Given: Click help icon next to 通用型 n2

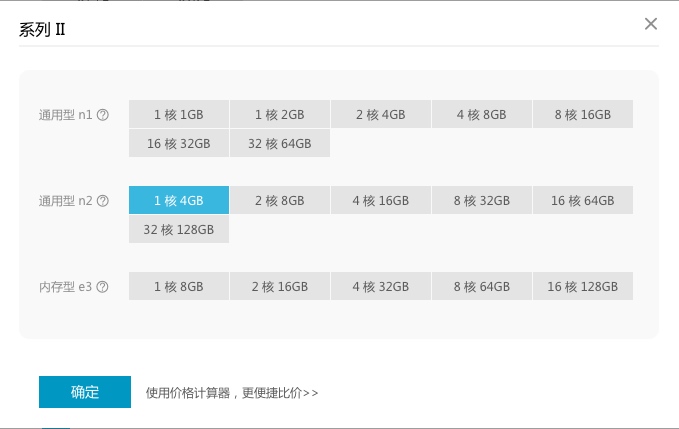Looking at the screenshot, I should point(103,201).
